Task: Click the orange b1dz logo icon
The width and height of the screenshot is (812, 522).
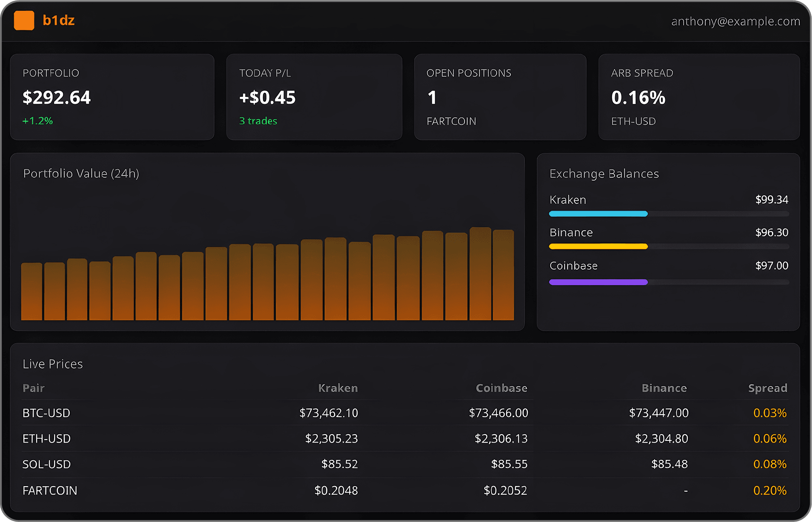Action: (25, 20)
